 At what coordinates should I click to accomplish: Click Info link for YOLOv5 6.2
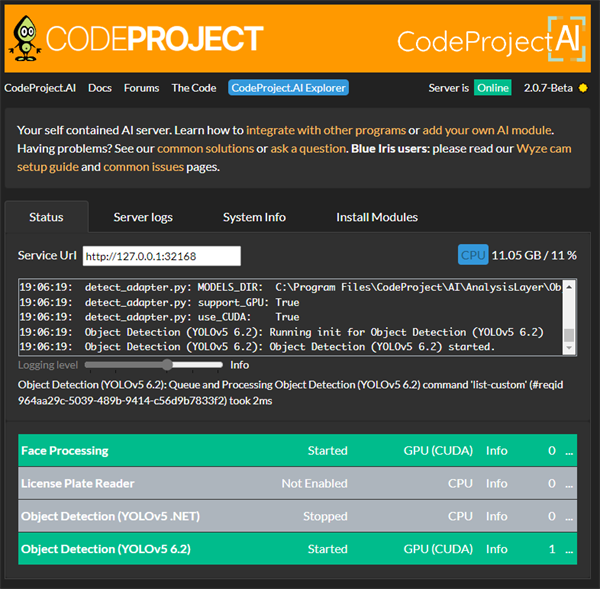coord(497,550)
